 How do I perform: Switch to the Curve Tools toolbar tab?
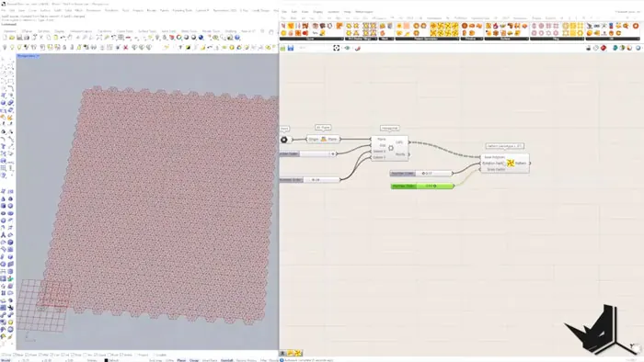[125, 31]
